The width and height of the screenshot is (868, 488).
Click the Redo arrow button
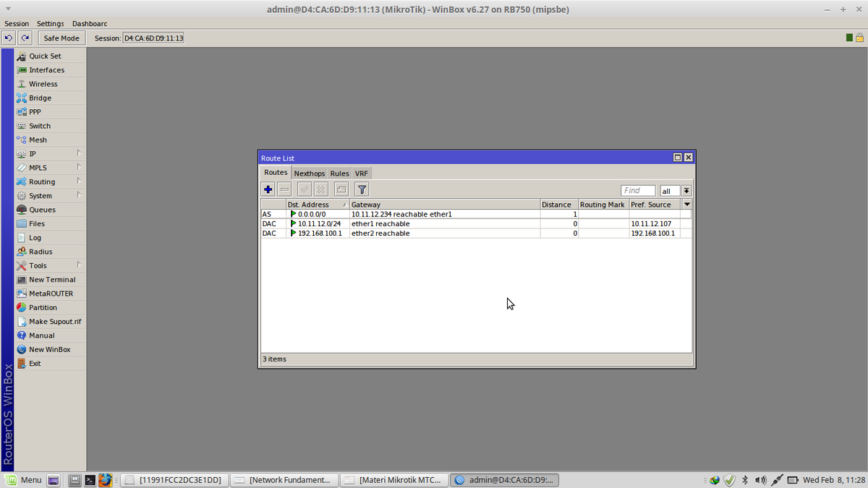coord(25,38)
